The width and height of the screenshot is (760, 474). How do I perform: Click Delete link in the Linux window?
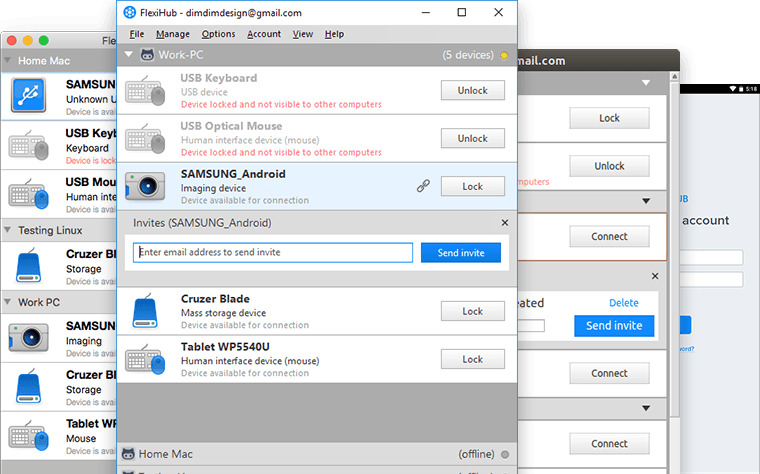pos(623,303)
